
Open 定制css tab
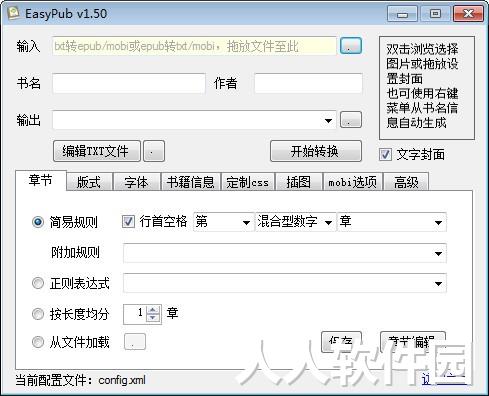point(248,182)
